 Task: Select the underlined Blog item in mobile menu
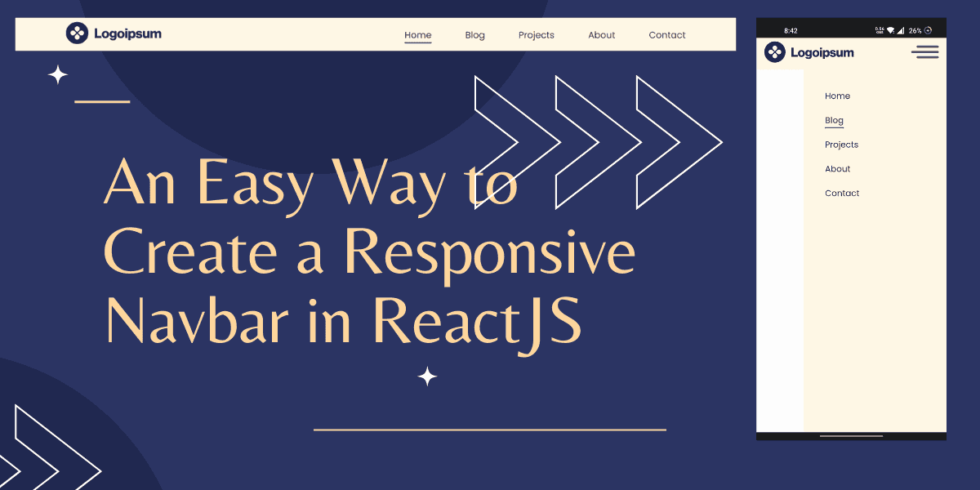point(834,120)
